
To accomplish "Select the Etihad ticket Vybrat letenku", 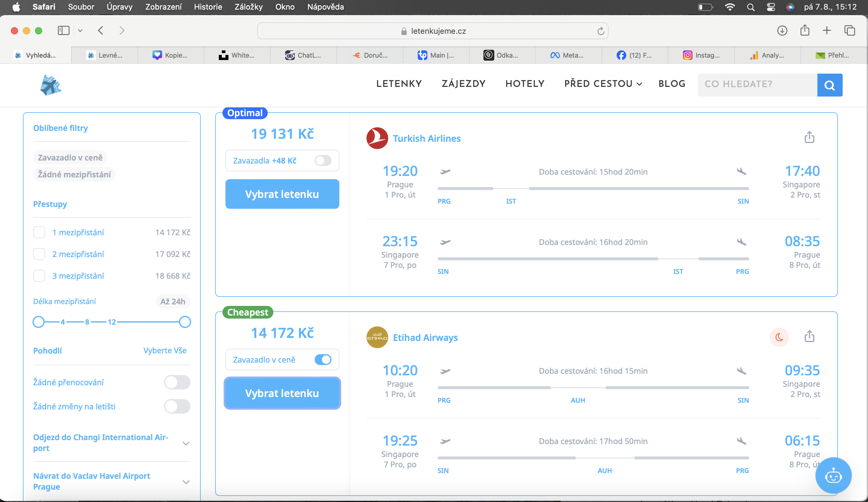I will click(x=282, y=393).
